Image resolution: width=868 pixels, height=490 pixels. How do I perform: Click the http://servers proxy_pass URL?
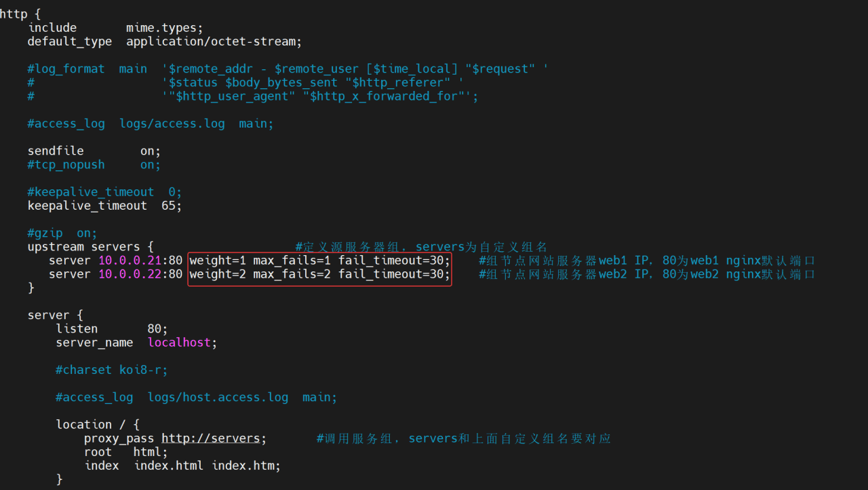[x=210, y=438]
